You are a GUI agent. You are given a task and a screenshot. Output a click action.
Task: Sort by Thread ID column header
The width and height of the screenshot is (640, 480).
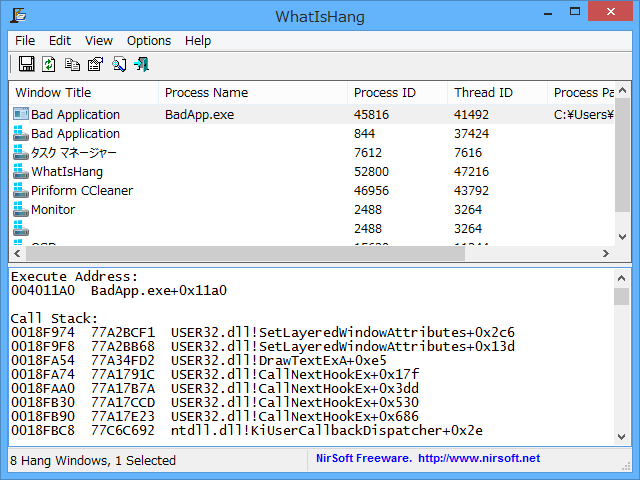pos(498,93)
